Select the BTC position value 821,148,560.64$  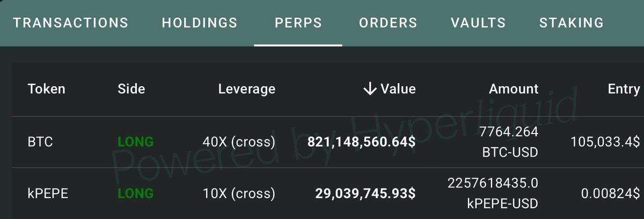tap(361, 142)
